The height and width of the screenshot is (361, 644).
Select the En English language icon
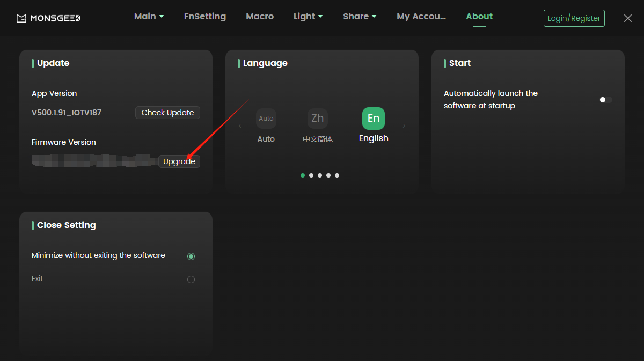click(374, 119)
